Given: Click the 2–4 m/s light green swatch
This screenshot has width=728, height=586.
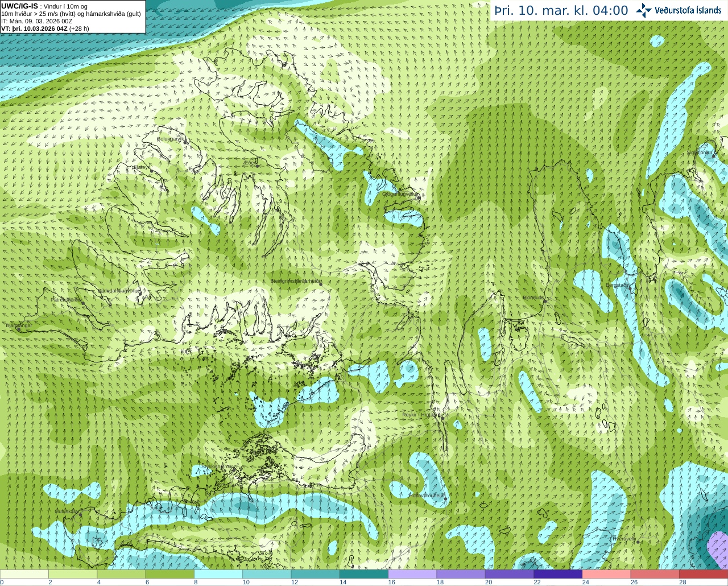Looking at the screenshot, I should pos(73,574).
